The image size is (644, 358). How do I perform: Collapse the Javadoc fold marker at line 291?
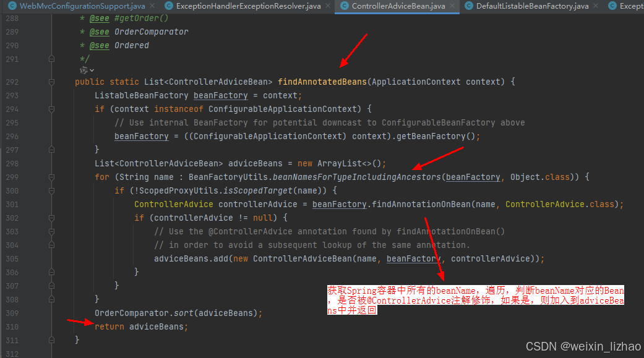pyautogui.click(x=51, y=59)
